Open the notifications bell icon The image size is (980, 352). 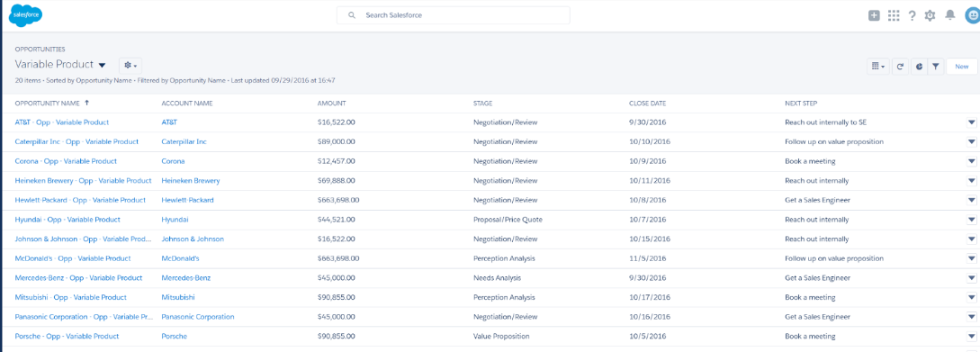pos(950,15)
